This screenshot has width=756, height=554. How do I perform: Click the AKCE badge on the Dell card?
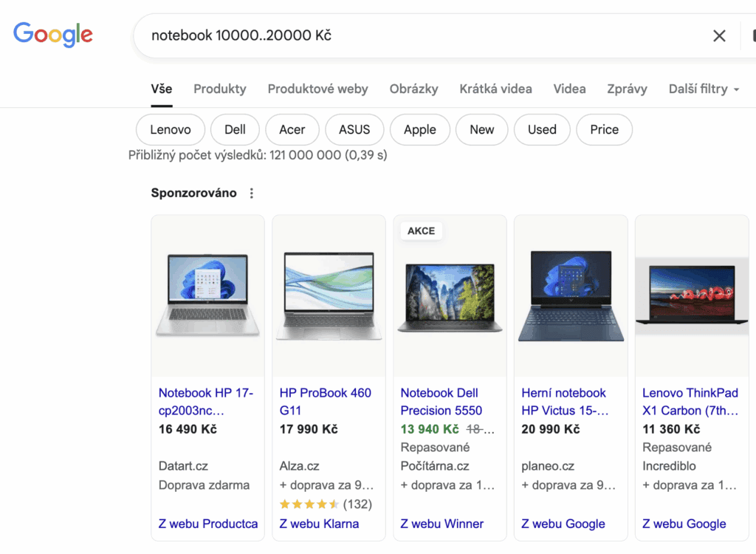tap(421, 231)
